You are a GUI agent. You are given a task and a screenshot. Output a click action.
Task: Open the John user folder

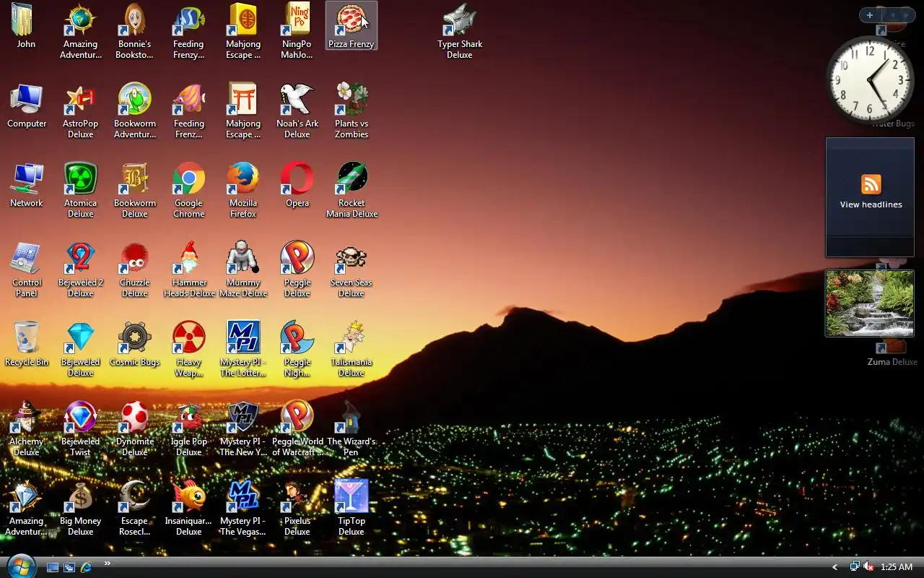26,25
